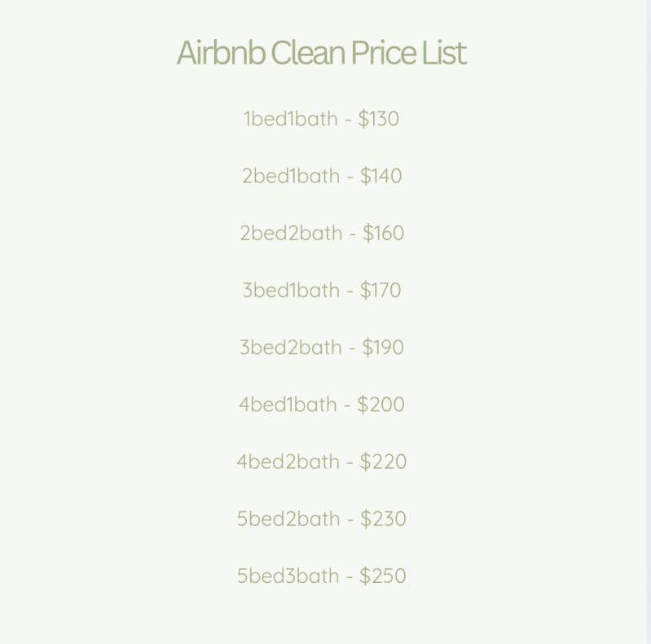Click the 1bed1bath label text
Screen dimensions: 651x644
pyautogui.click(x=290, y=119)
